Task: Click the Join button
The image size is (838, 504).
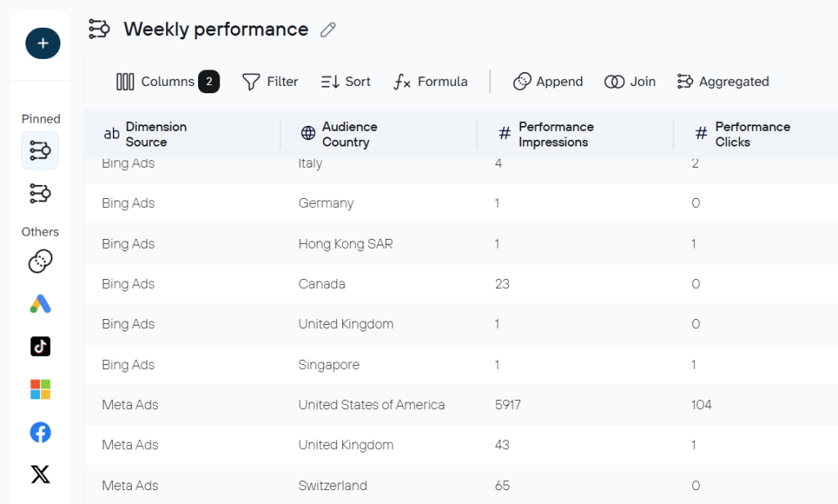Action: pyautogui.click(x=629, y=82)
